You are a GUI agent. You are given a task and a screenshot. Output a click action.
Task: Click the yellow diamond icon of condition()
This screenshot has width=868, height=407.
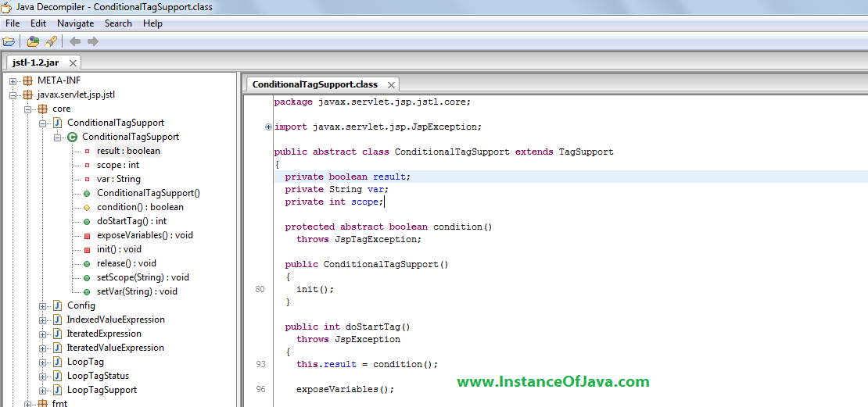pos(87,208)
